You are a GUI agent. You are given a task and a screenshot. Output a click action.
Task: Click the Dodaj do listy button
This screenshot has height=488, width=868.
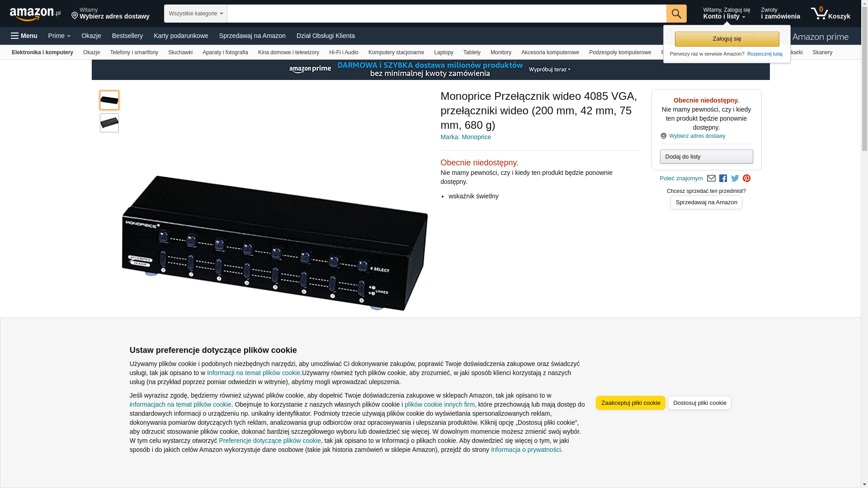tap(707, 157)
